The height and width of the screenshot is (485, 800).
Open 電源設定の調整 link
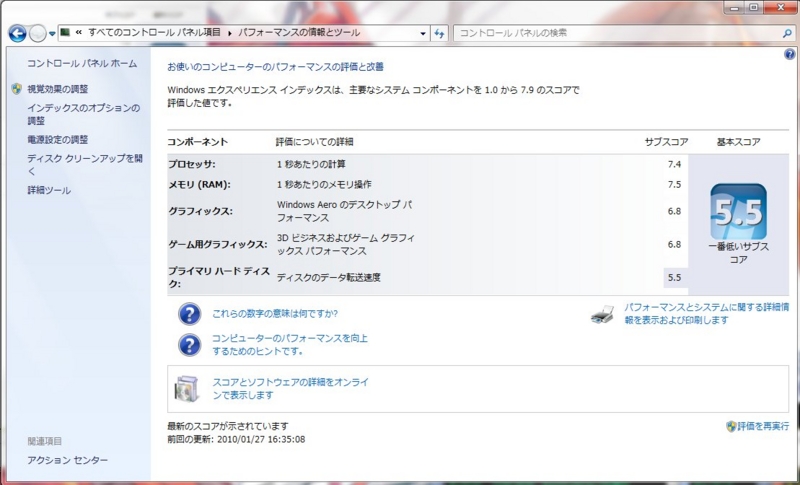point(58,140)
